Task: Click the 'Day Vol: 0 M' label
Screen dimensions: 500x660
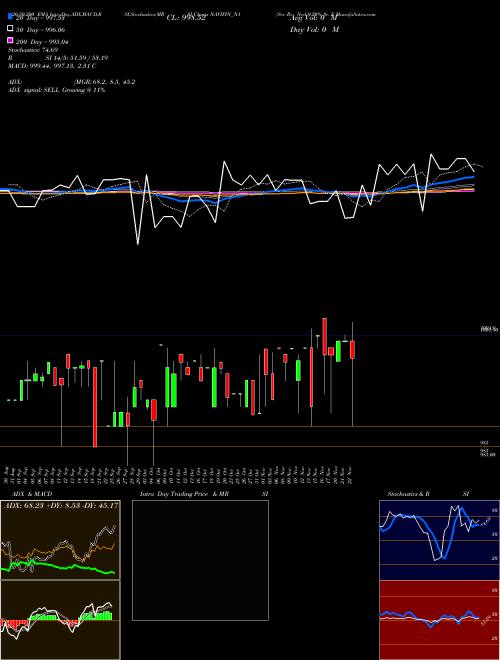Action: [314, 30]
